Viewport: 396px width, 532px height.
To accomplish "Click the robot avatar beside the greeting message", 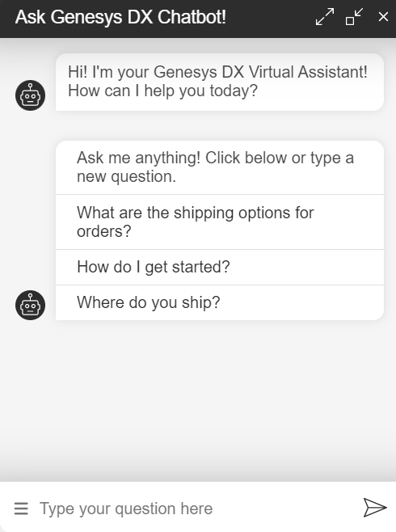I will click(30, 95).
